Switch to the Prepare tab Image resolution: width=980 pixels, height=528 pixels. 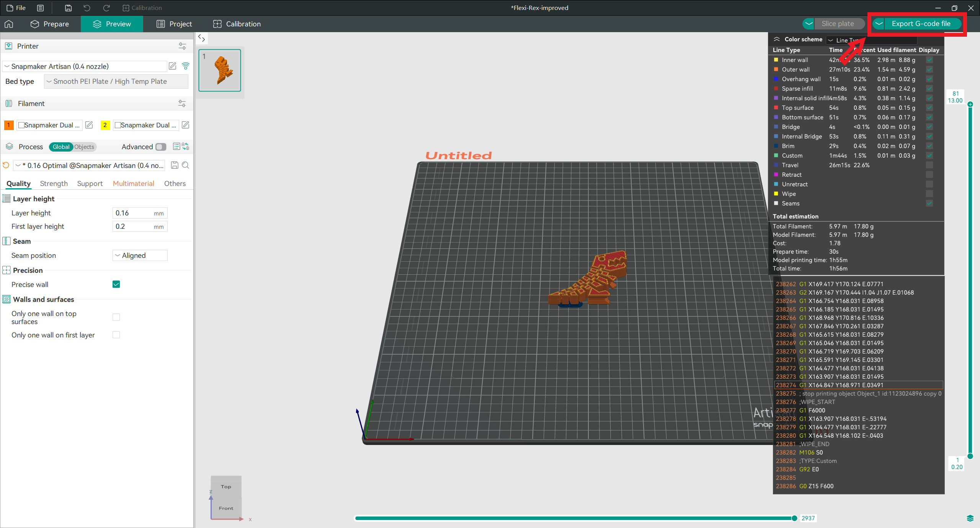point(50,24)
